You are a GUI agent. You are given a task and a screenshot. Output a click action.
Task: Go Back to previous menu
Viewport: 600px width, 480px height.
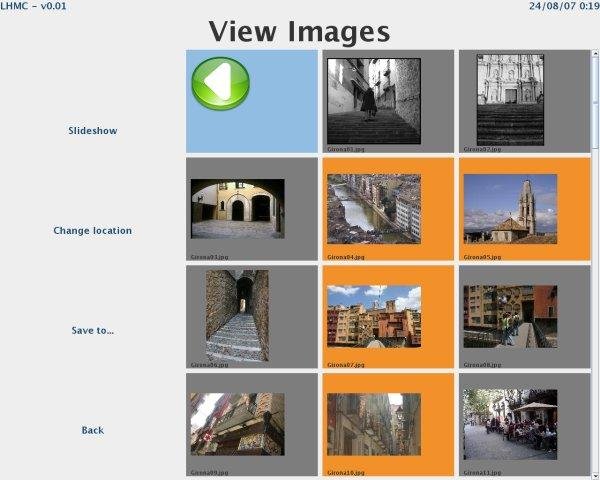point(93,430)
